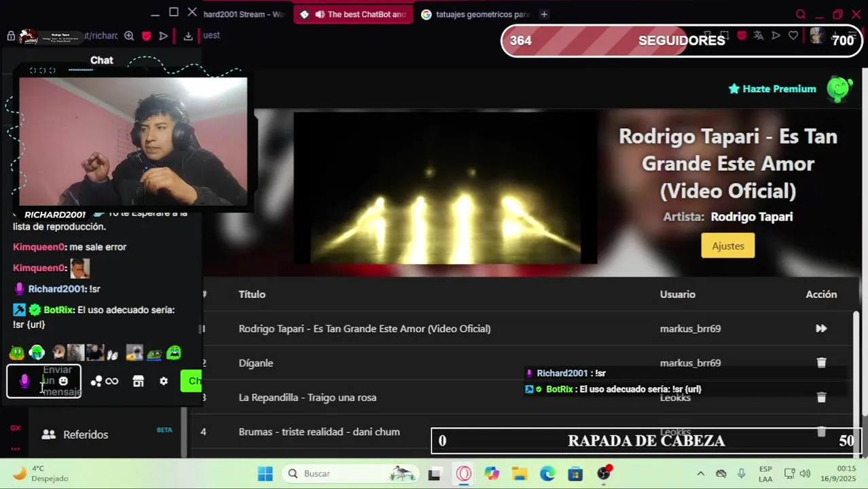Switch to the Richard2001 Stream tab
The width and height of the screenshot is (868, 489).
click(244, 14)
